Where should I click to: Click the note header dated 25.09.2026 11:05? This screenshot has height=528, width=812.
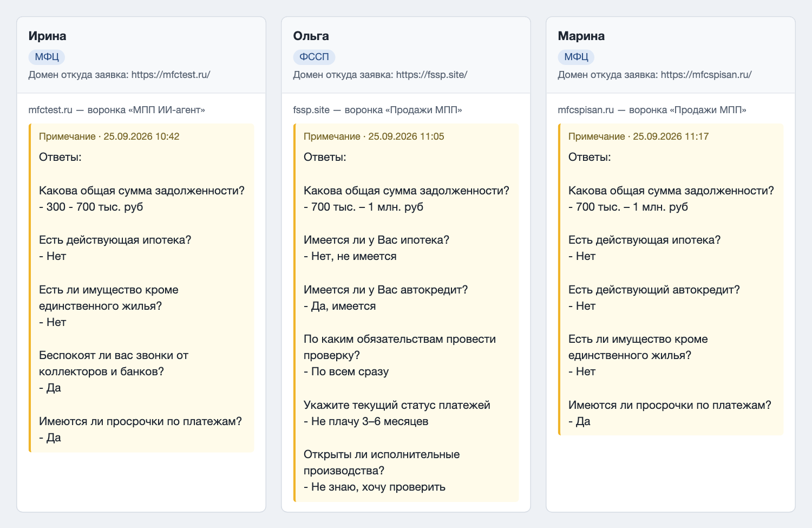coord(374,136)
